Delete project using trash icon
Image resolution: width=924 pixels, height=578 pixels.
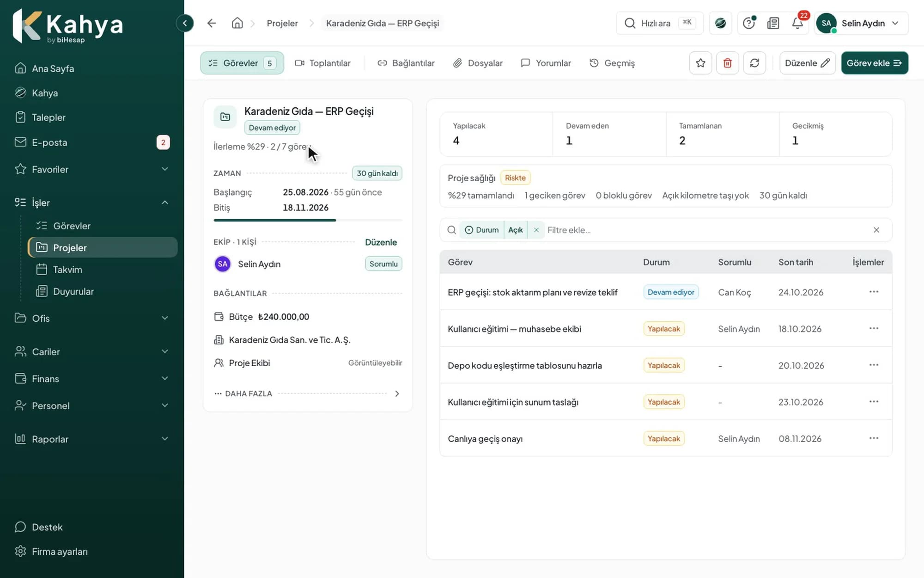click(727, 63)
